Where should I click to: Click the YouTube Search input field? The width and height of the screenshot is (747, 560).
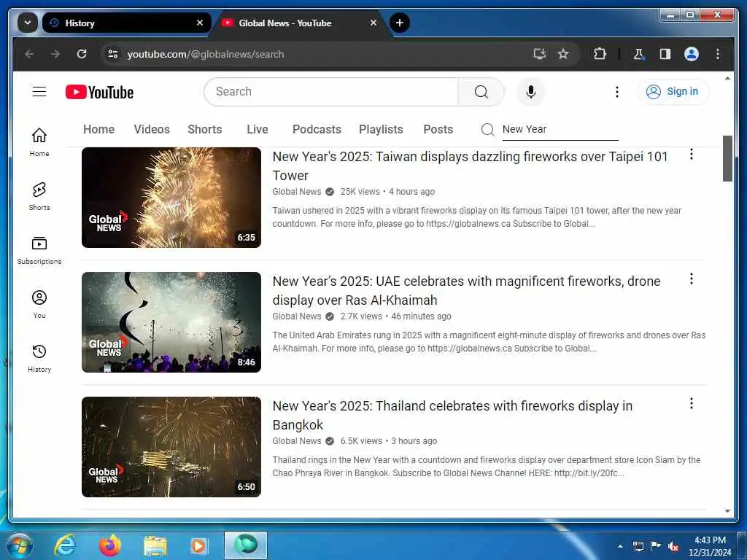point(331,91)
